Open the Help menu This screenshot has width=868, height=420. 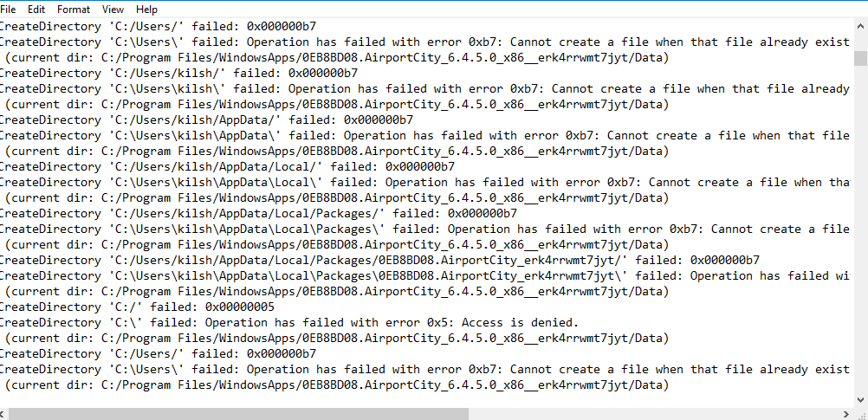(x=147, y=9)
